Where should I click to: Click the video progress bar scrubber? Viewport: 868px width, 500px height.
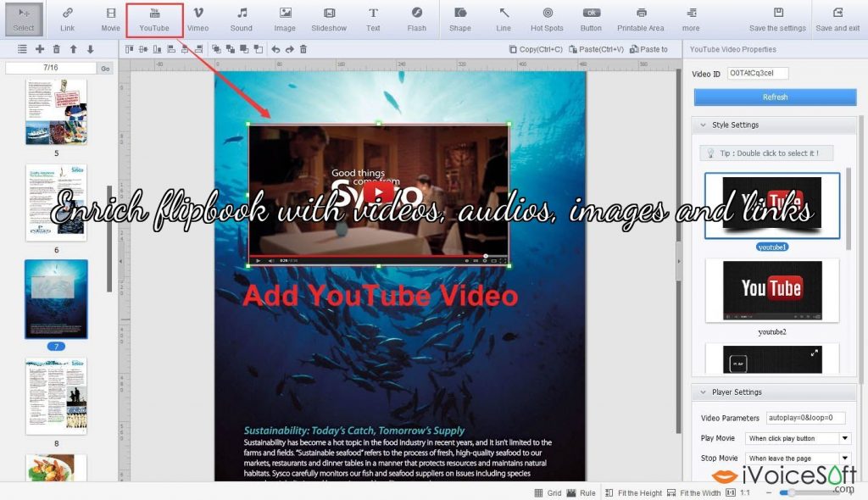(x=486, y=257)
